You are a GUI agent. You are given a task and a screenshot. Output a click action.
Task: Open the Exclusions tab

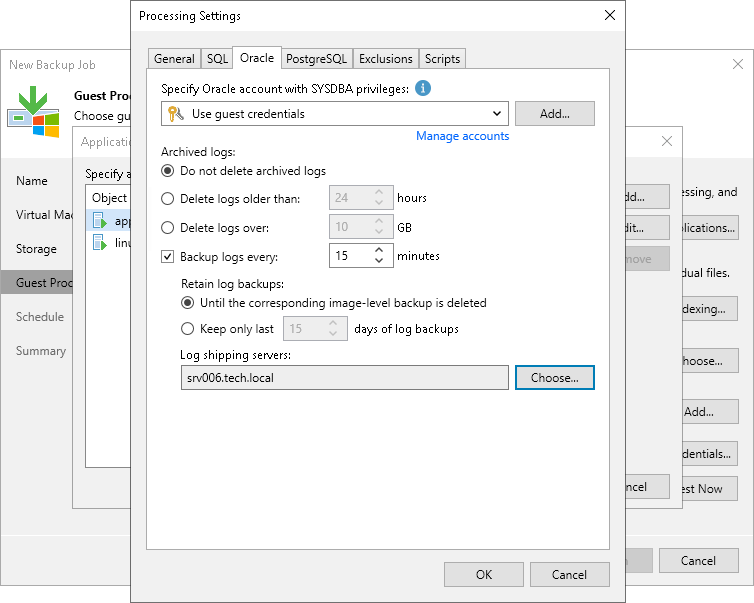pyautogui.click(x=386, y=59)
